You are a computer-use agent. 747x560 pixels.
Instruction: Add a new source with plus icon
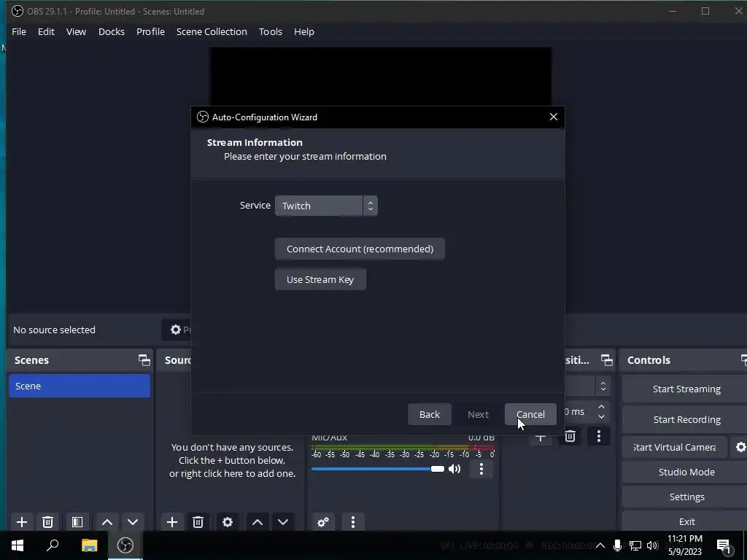[x=172, y=522]
